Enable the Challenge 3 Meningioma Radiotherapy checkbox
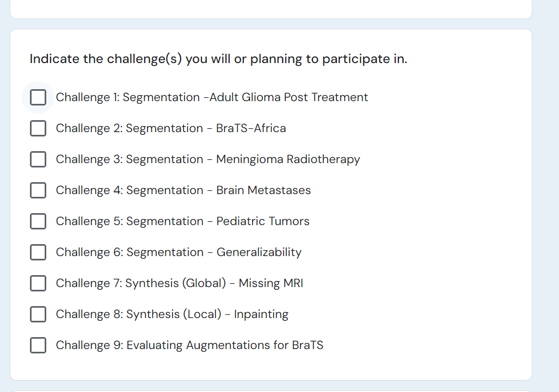559x392 pixels. 38,159
